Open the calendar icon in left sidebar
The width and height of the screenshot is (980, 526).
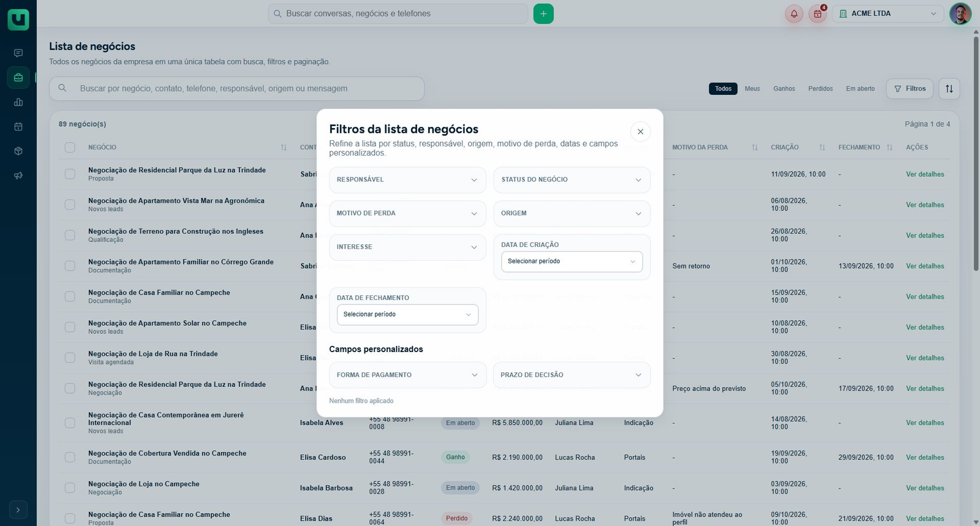pos(18,127)
